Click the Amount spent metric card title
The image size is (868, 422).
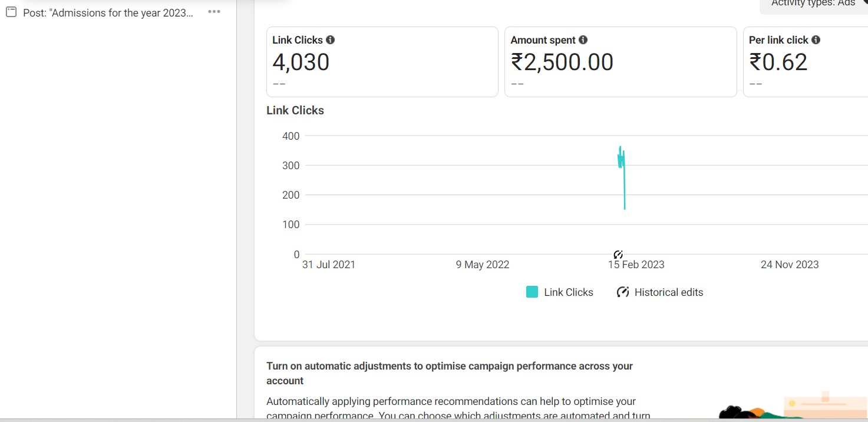[543, 40]
